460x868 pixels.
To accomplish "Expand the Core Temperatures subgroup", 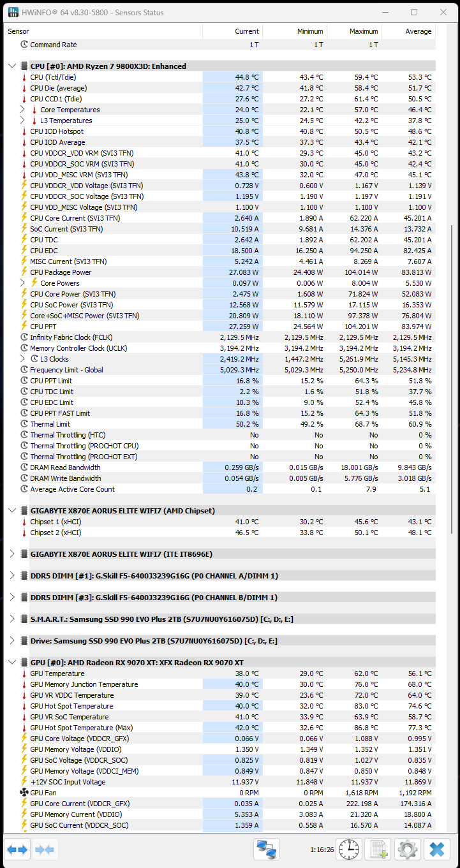I will point(22,110).
